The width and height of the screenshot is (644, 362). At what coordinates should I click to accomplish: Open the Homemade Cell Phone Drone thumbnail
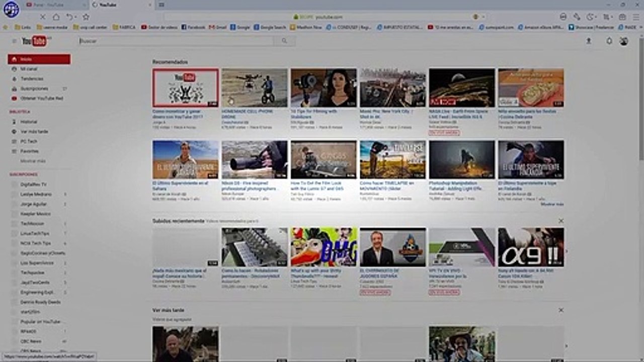(x=255, y=87)
